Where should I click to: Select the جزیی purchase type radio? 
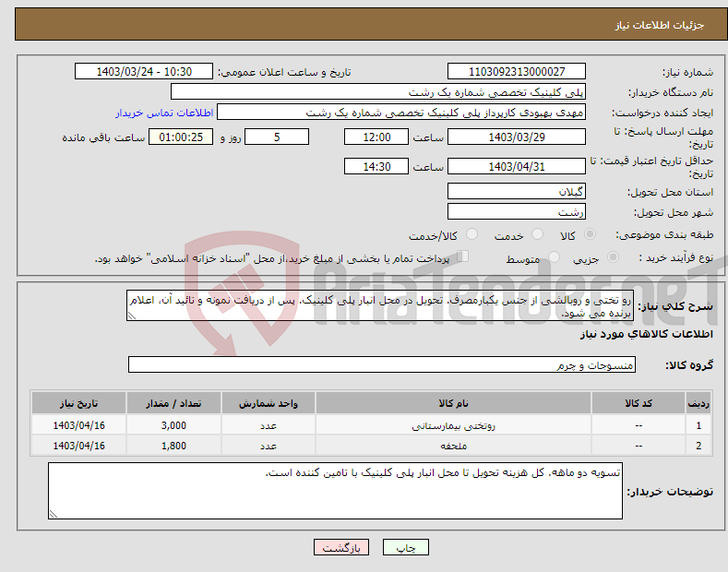coord(613,256)
